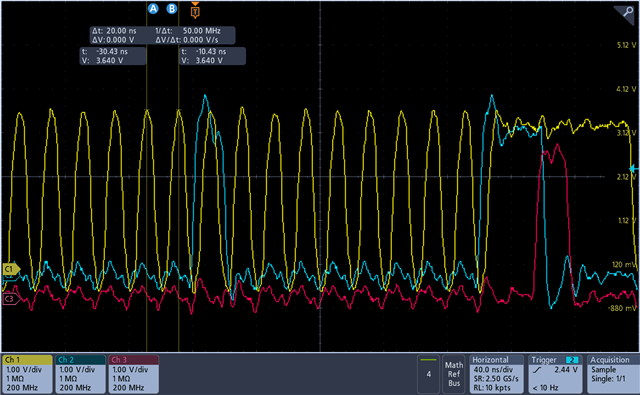Open Ch 2 settings badge

point(80,374)
